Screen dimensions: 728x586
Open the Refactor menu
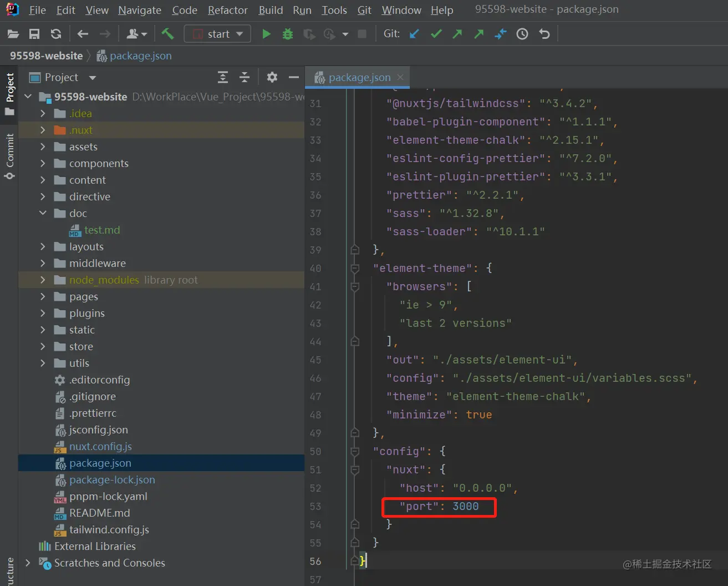(228, 10)
